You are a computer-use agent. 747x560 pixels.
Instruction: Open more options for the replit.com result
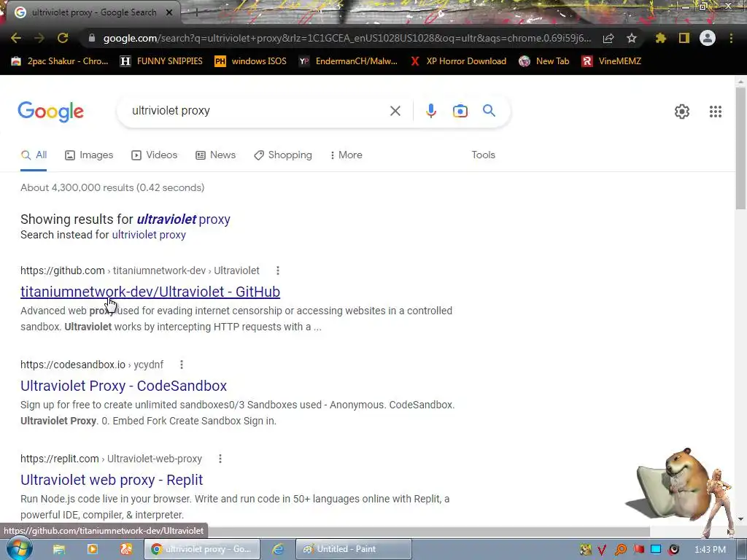pos(220,459)
